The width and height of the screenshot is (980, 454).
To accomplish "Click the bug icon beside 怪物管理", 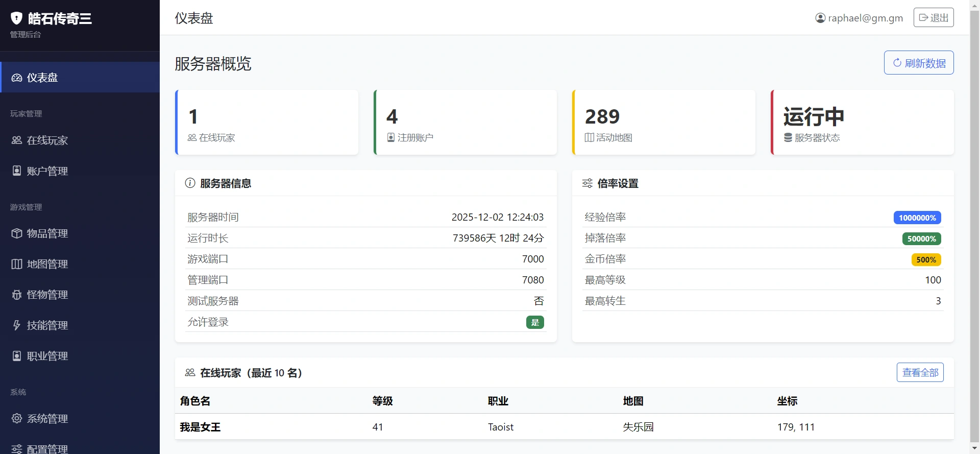I will click(17, 295).
